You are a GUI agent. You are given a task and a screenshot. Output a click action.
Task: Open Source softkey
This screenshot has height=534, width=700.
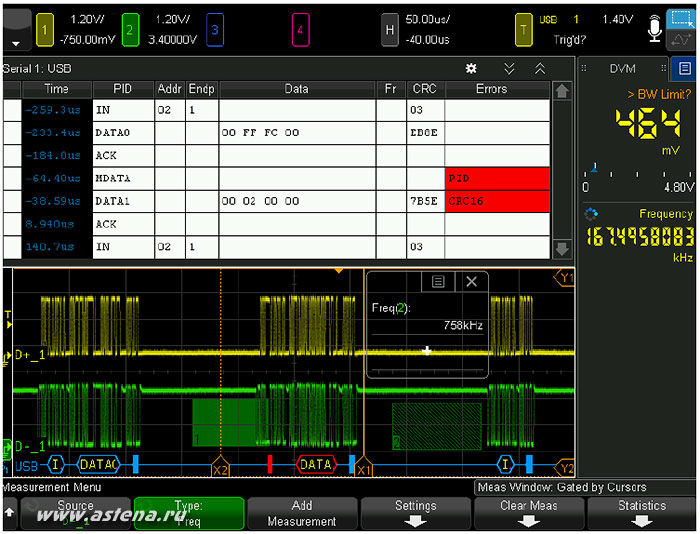pos(75,513)
